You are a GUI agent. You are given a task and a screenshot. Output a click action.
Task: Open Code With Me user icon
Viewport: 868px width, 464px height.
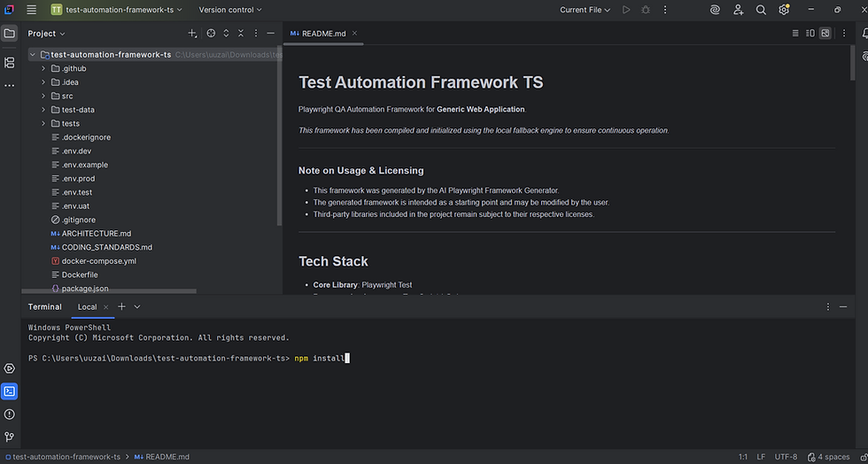[739, 10]
